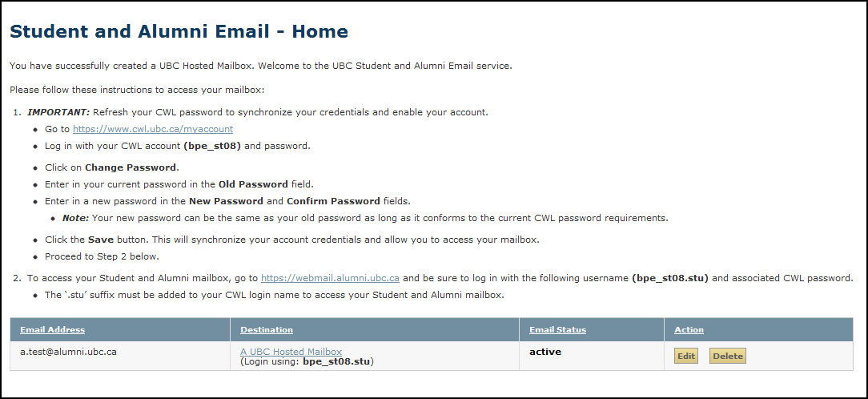Viewport: 868px width, 399px height.
Task: Open the 'A UBC Hosted Mailbox' link
Action: 291,352
